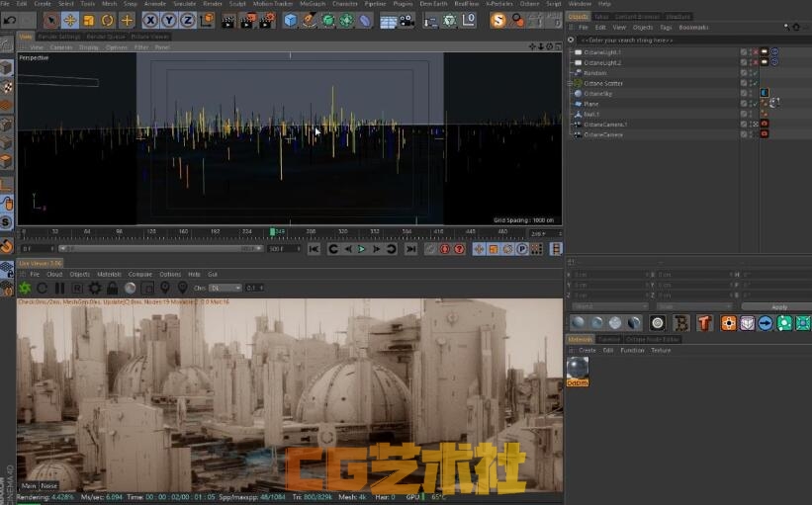This screenshot has height=505, width=812.
Task: Click timeline current frame marker
Action: tap(272, 232)
